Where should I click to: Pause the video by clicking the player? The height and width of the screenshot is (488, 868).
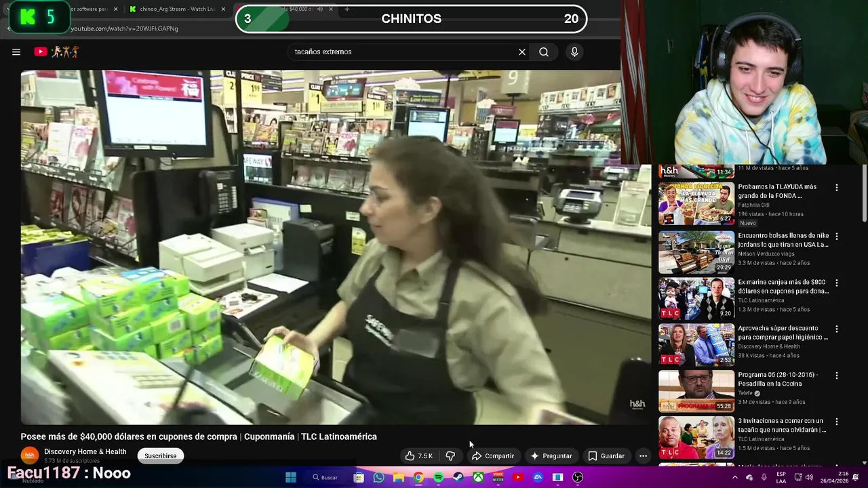[336, 247]
